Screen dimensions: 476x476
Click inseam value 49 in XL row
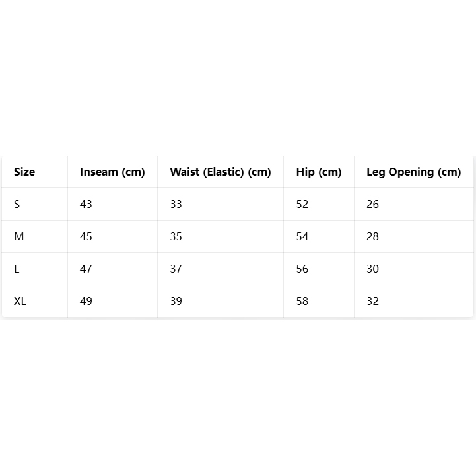(x=86, y=301)
